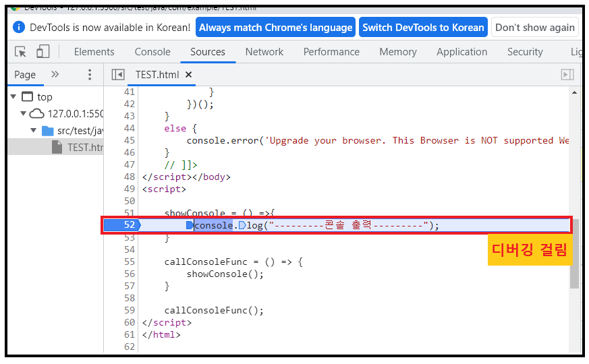Click the 127.0.0.1:550 domain label

click(76, 114)
